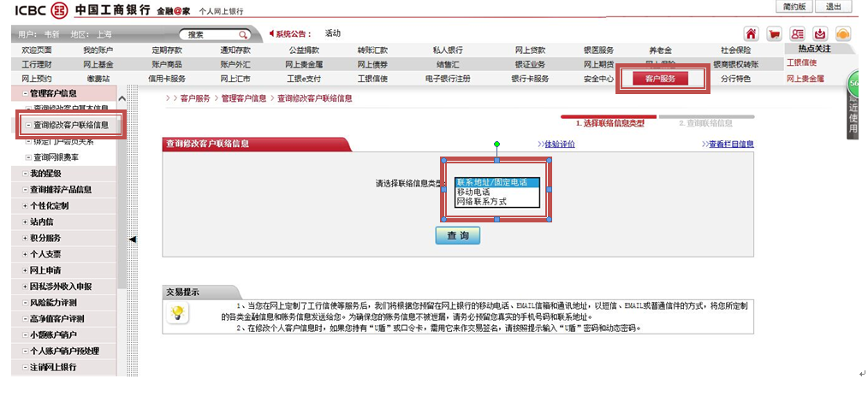This screenshot has height=408, width=868.
Task: Click the 退出 logout button
Action: pyautogui.click(x=833, y=6)
